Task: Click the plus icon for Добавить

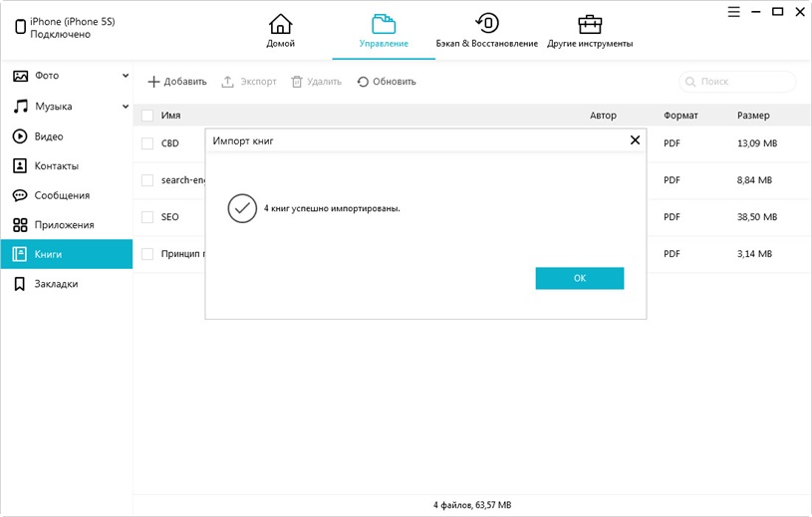Action: click(x=153, y=82)
